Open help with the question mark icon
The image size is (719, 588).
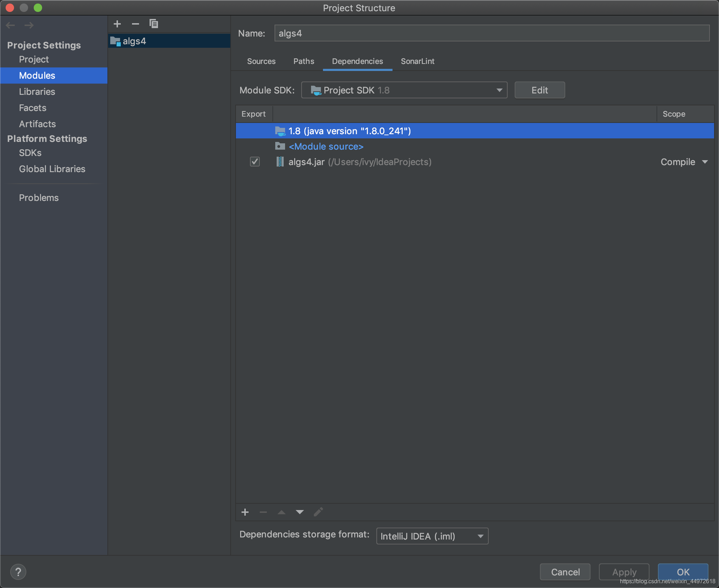(x=18, y=572)
